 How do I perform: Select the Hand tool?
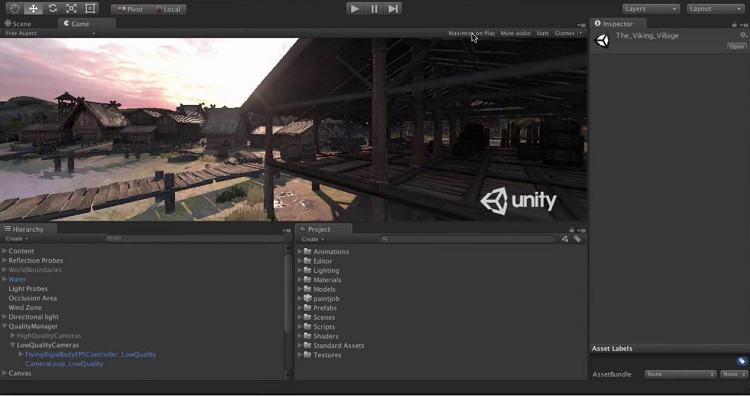click(x=14, y=9)
